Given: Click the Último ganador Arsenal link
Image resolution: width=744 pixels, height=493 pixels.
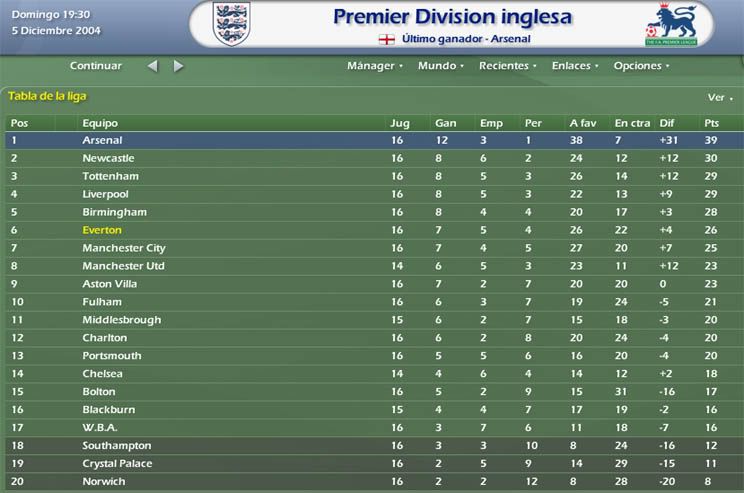Looking at the screenshot, I should tap(466, 39).
